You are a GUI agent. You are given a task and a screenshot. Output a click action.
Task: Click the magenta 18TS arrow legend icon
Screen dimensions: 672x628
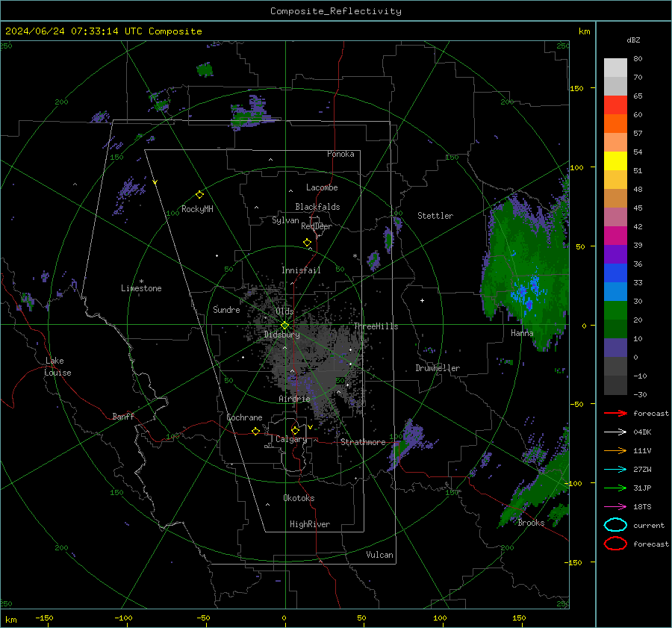click(x=615, y=507)
